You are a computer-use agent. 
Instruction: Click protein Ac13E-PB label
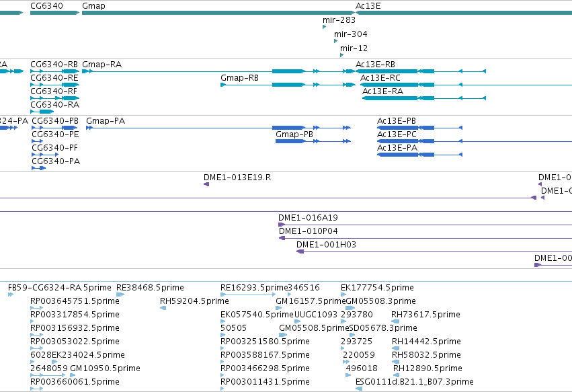[x=397, y=121]
